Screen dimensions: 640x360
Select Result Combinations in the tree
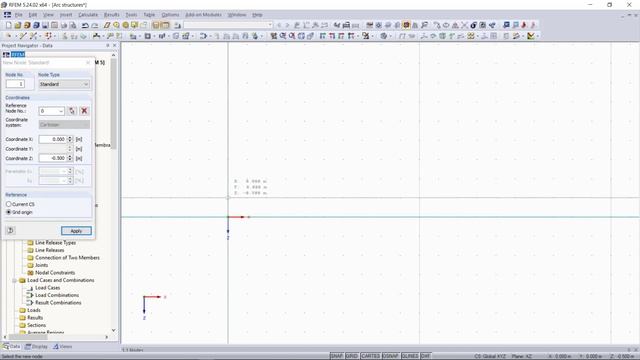point(58,302)
